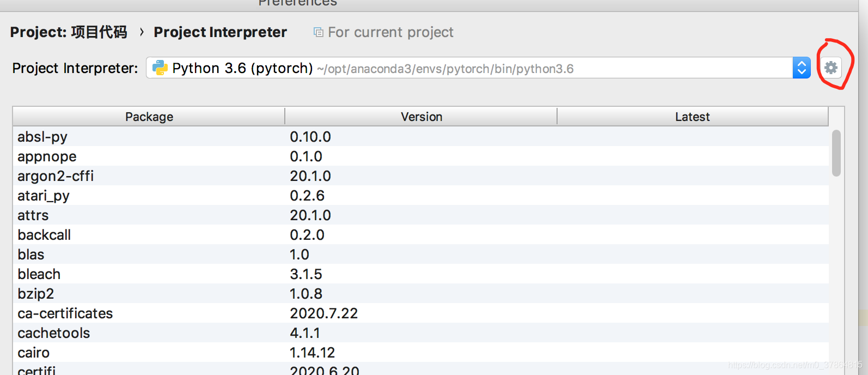Click the breadcrumb chevron after Project
This screenshot has width=868, height=375.
tap(142, 32)
